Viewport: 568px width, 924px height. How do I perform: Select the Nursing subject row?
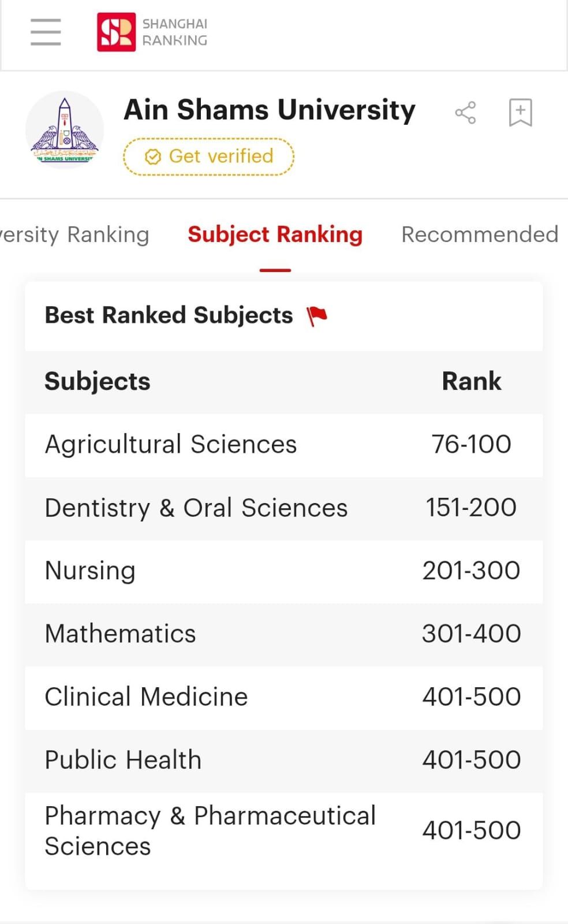click(x=284, y=571)
